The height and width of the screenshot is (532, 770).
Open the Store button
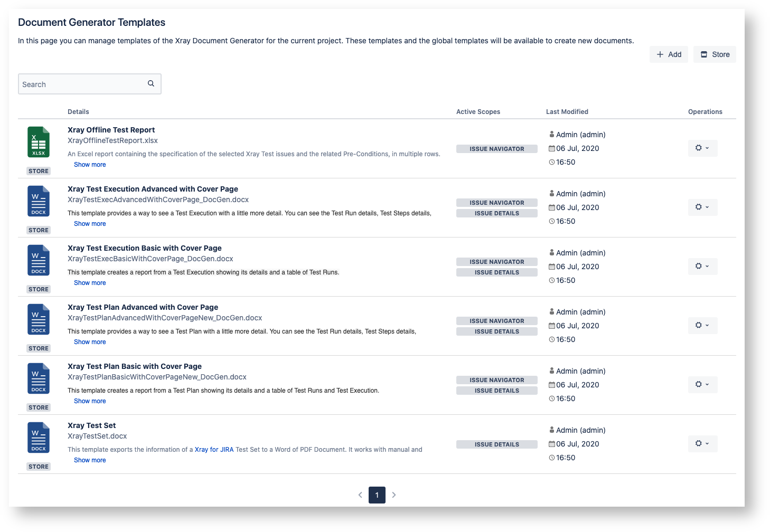[715, 54]
